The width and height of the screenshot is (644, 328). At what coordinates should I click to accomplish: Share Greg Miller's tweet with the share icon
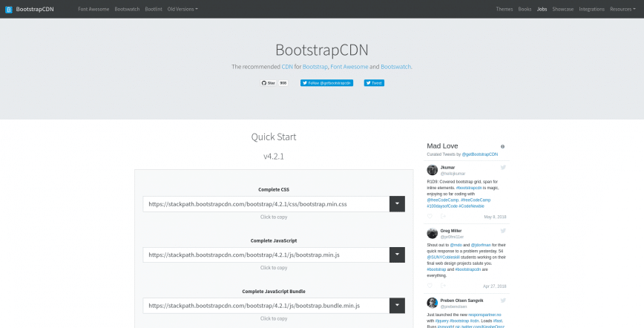tap(443, 286)
